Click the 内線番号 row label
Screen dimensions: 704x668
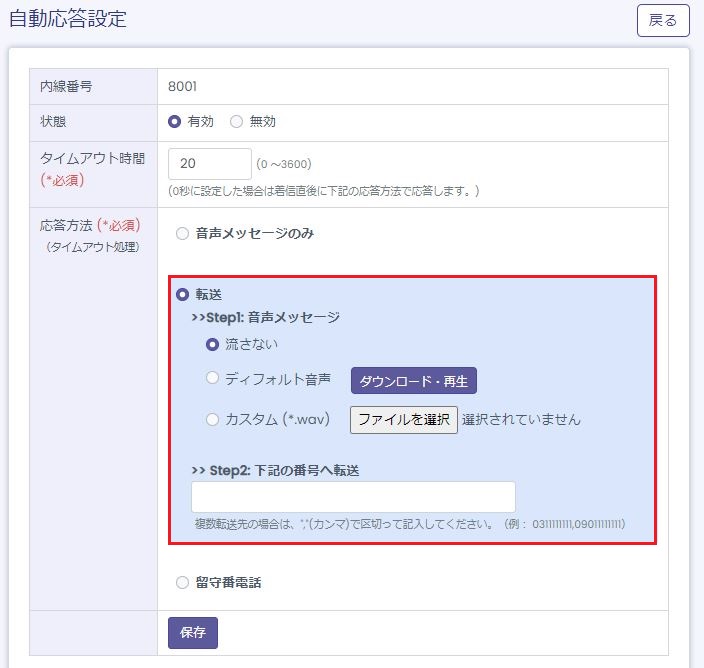66,87
